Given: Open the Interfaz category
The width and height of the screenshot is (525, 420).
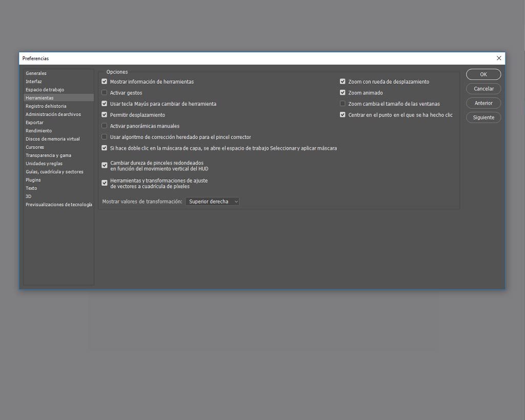Looking at the screenshot, I should 58,82.
